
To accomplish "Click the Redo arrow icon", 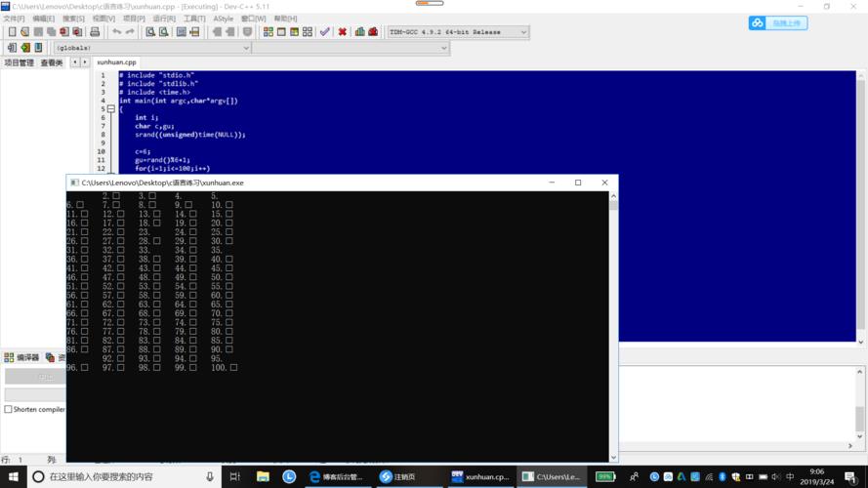I will (129, 32).
